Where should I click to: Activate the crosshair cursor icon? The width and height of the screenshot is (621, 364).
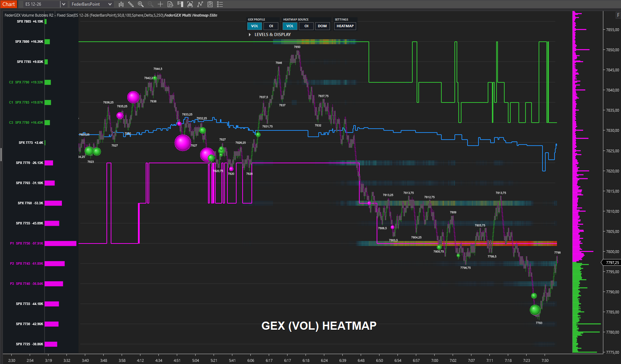160,4
